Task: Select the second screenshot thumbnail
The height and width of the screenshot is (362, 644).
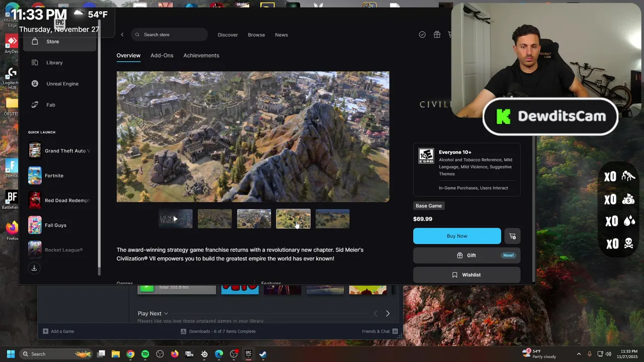Action: click(x=215, y=219)
